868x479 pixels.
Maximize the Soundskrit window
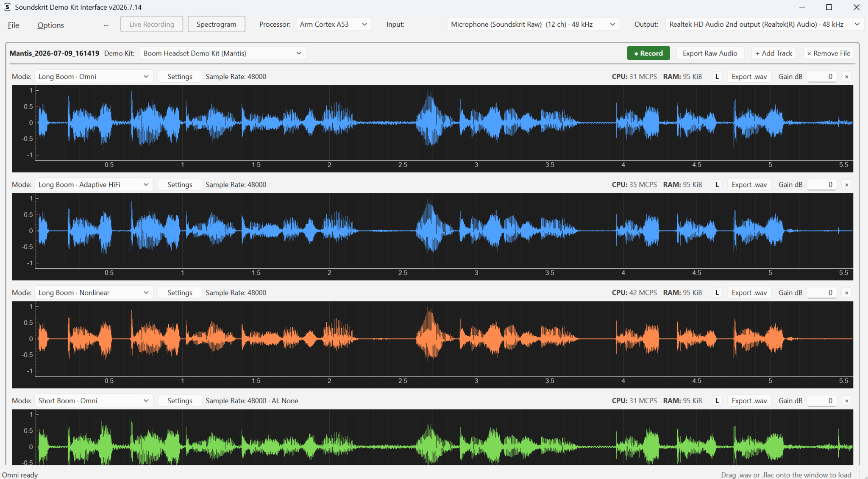pyautogui.click(x=829, y=7)
